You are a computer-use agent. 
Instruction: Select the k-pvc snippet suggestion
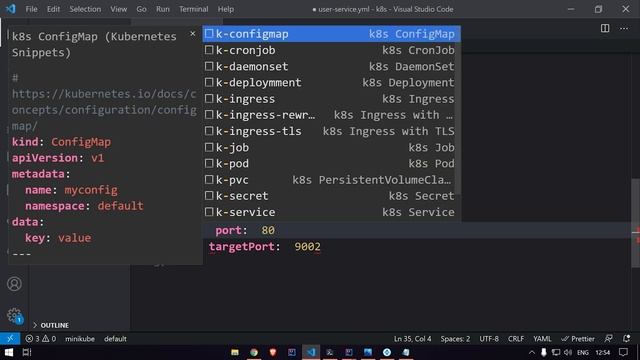coord(329,180)
